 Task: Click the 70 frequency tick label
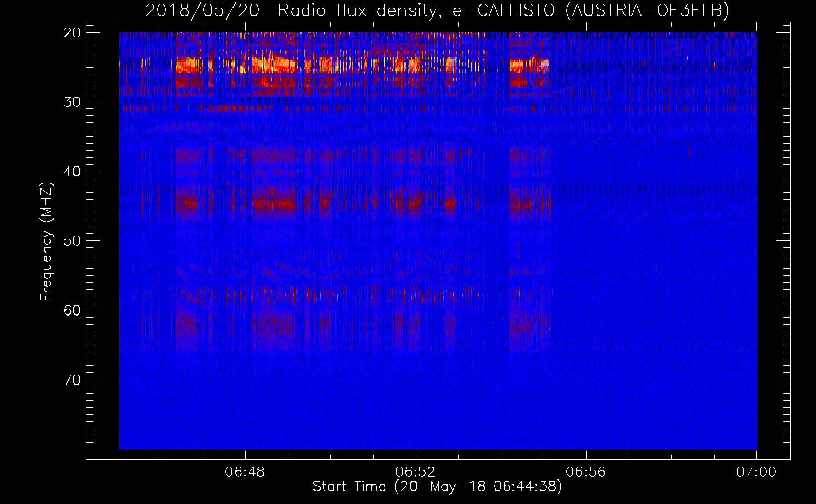[x=72, y=380]
